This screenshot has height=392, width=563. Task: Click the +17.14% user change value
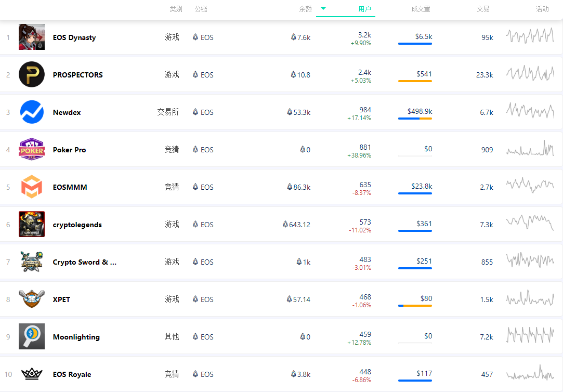pyautogui.click(x=359, y=117)
